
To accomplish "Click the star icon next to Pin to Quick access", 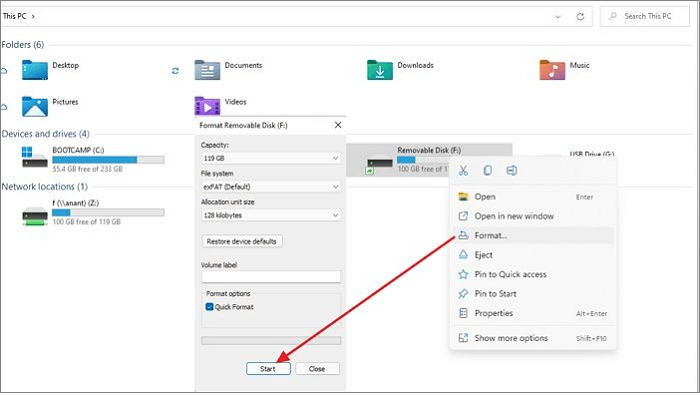I will pos(463,274).
